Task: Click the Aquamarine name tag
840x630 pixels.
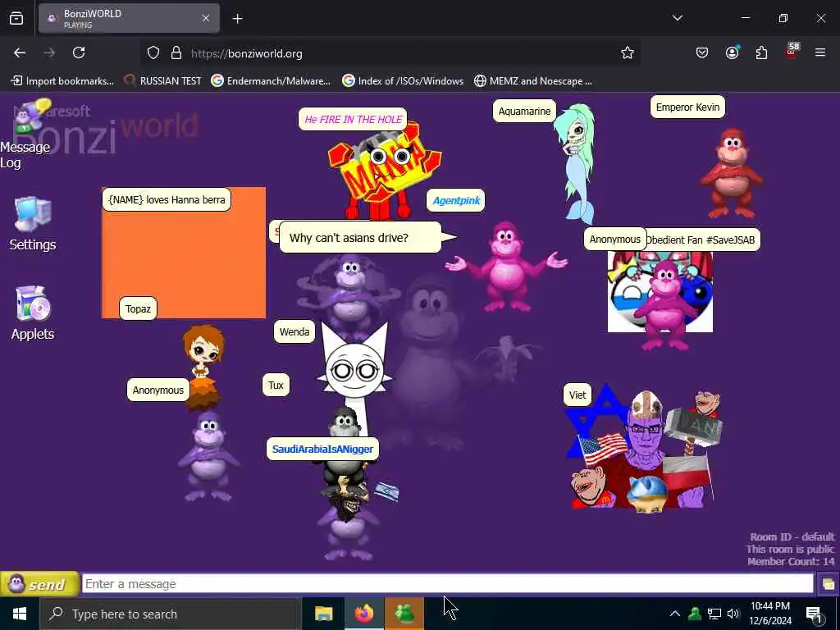Action: pyautogui.click(x=524, y=111)
